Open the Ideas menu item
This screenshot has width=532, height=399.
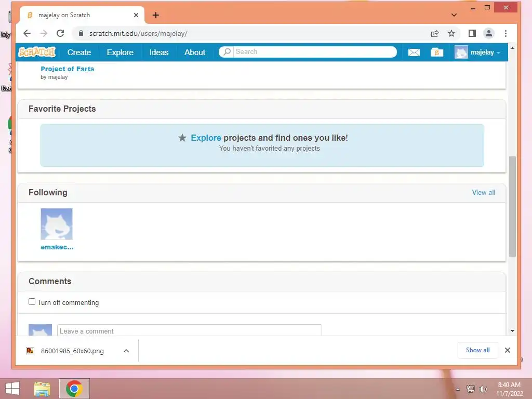tap(159, 52)
